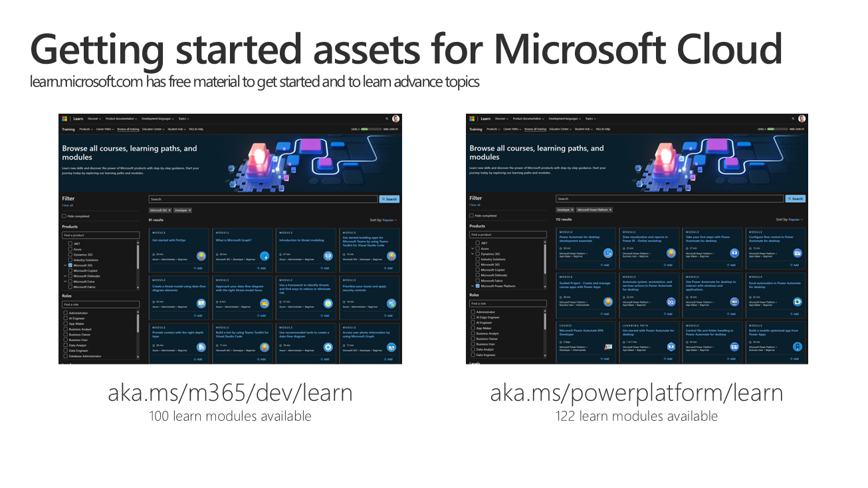Click the lock badge on Use a framework card
The image size is (868, 488).
pyautogui.click(x=328, y=304)
